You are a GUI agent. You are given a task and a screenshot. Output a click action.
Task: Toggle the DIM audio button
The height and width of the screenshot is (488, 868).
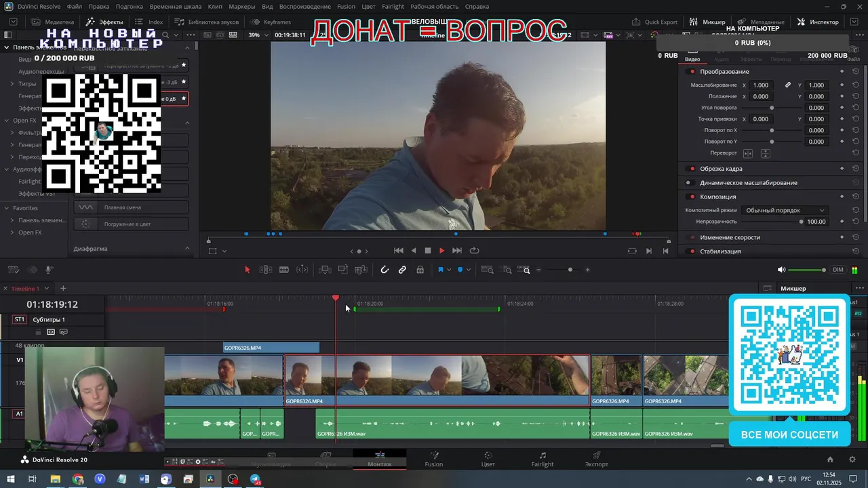pyautogui.click(x=838, y=270)
